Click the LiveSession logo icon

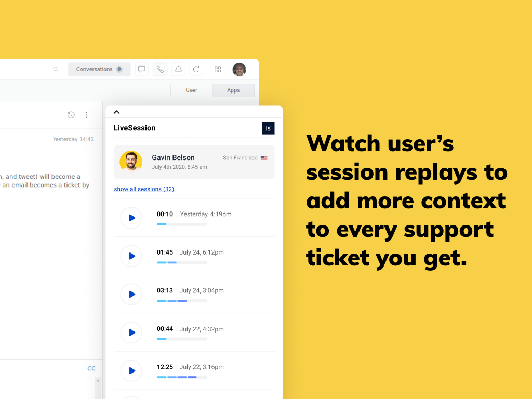click(268, 128)
